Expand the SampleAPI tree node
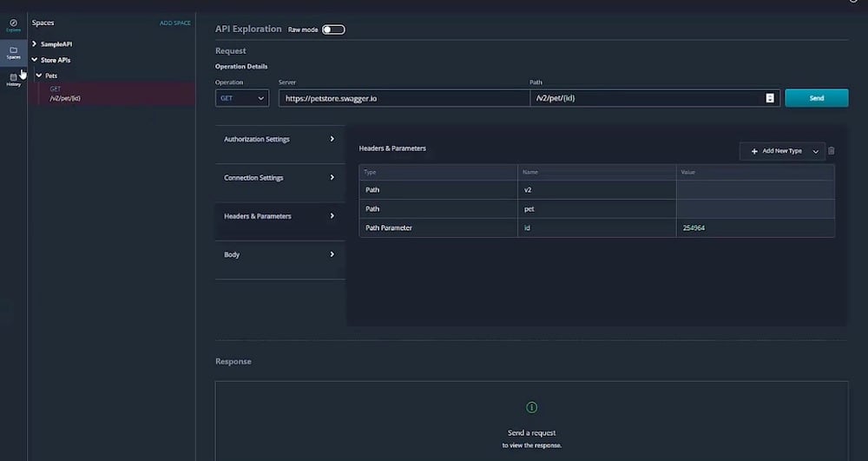The width and height of the screenshot is (868, 461). point(35,43)
